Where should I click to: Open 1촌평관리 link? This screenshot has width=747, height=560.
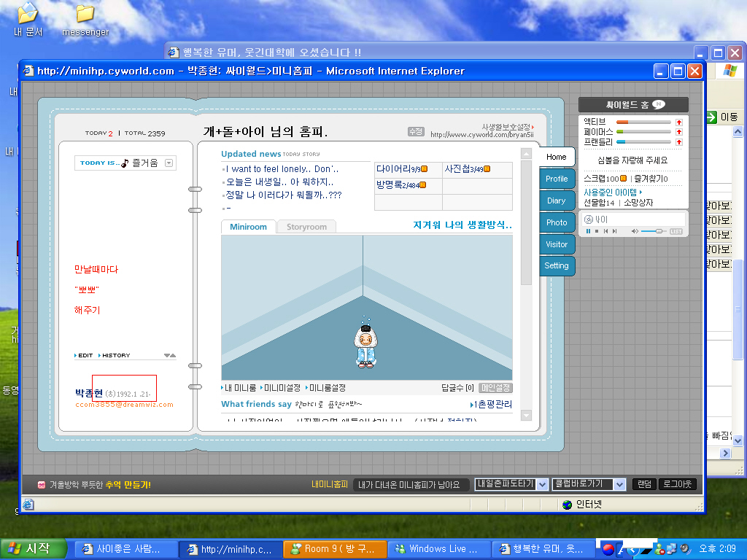click(x=491, y=405)
